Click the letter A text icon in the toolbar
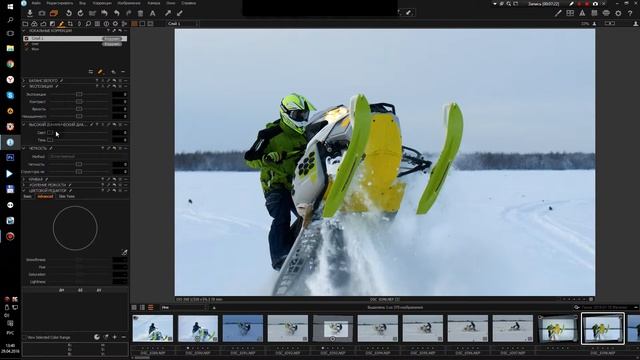This screenshot has width=640, height=360. (x=152, y=13)
